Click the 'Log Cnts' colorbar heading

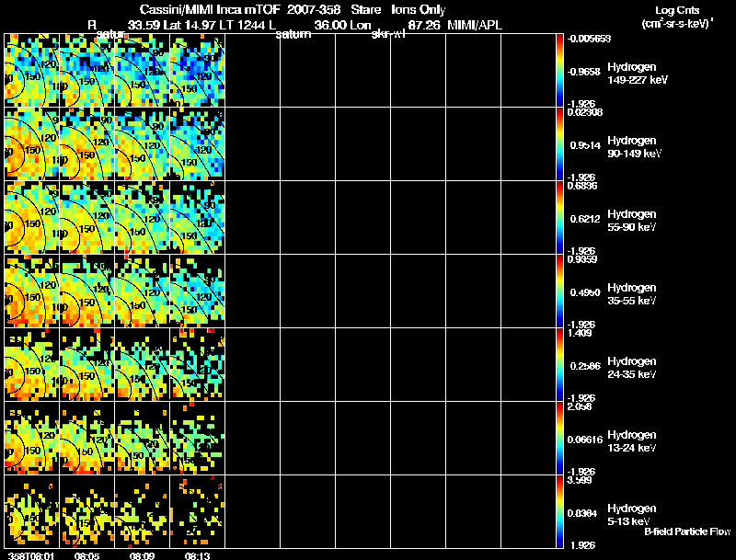tap(677, 10)
